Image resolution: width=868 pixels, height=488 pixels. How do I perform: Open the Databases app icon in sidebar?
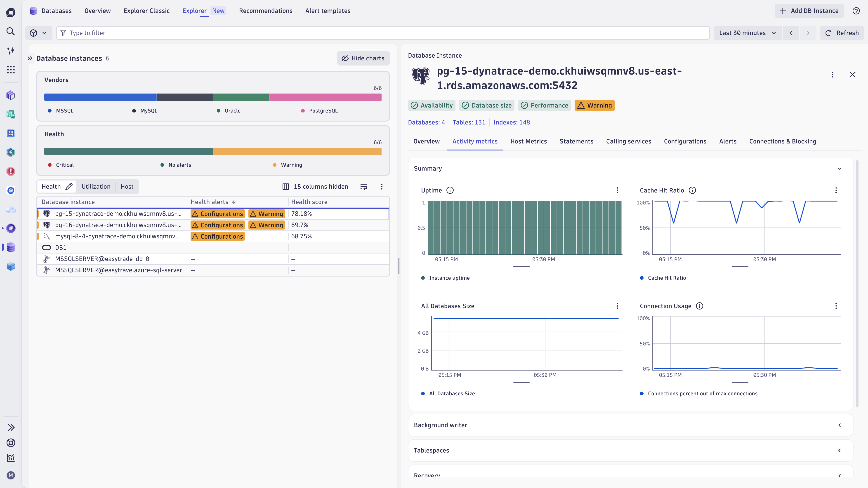click(x=11, y=247)
